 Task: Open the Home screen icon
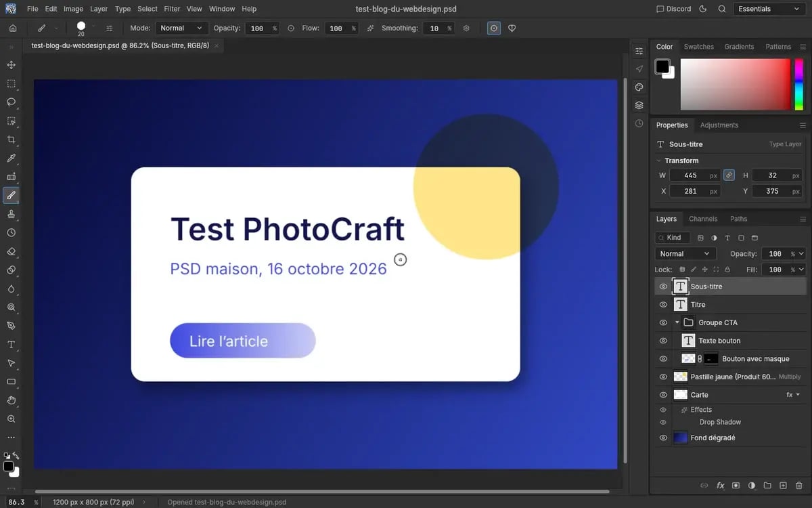[13, 28]
